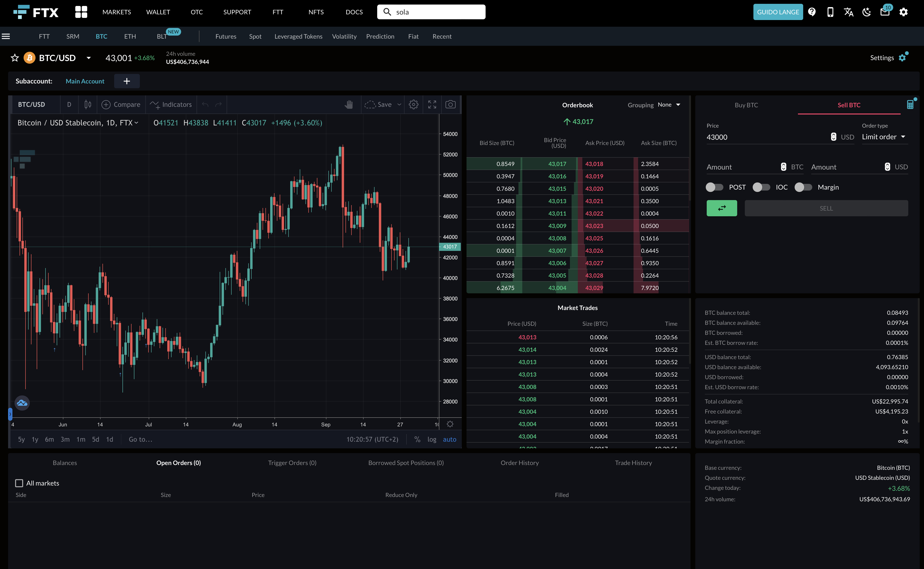Enter chart fullscreen mode
Viewport: 924px width, 569px height.
pyautogui.click(x=432, y=105)
